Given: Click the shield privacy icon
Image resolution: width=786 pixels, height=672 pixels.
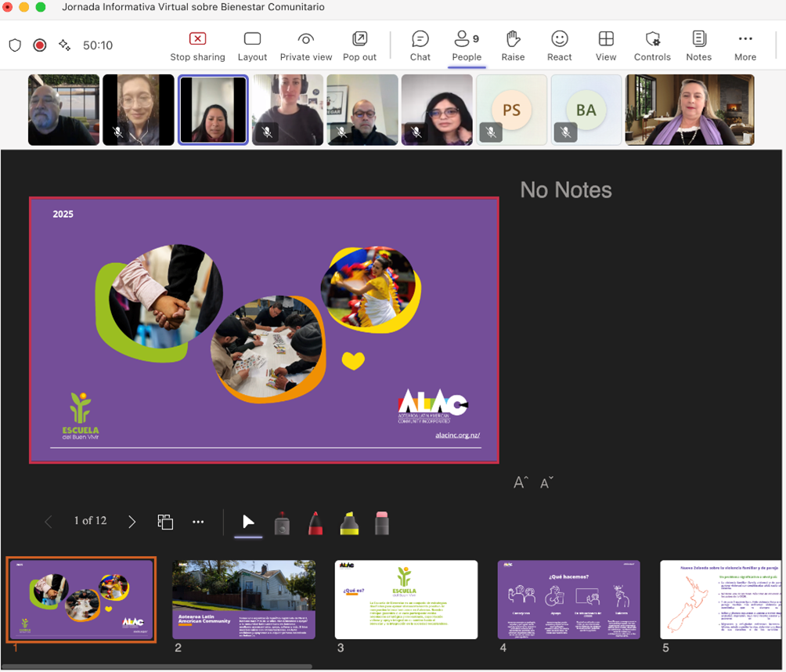Looking at the screenshot, I should point(15,45).
